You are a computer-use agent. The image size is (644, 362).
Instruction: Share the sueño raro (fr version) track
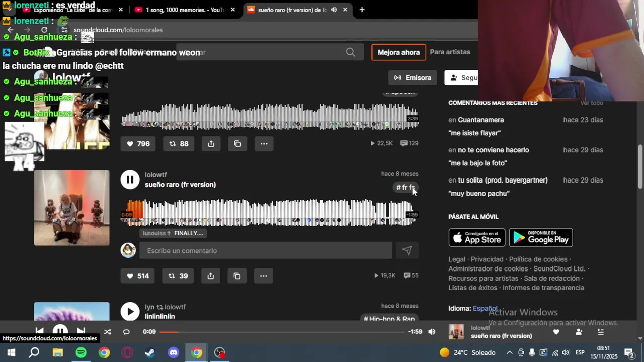(211, 276)
